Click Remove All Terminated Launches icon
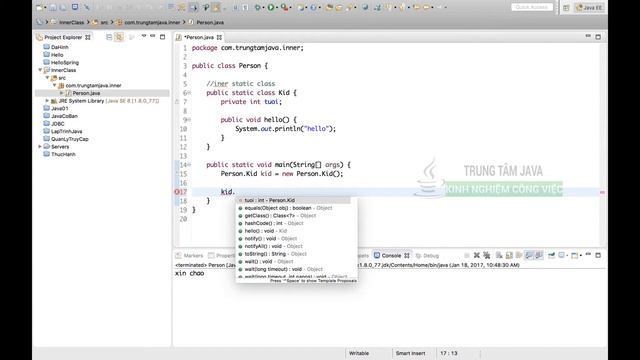This screenshot has width=640, height=360. coord(487,256)
